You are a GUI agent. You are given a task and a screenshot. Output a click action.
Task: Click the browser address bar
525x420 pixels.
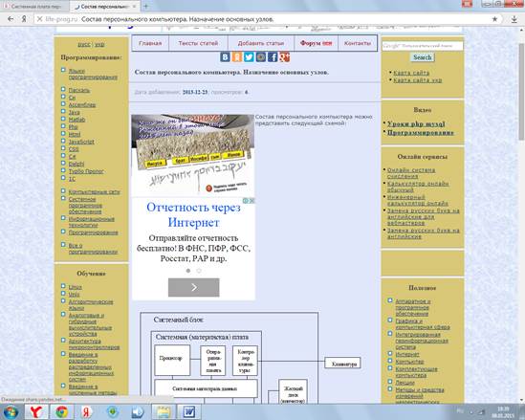tap(268, 19)
